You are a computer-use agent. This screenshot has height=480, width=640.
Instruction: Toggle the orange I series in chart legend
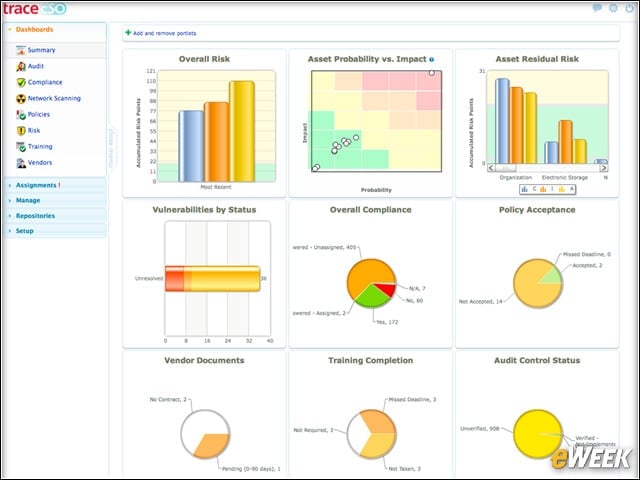547,189
